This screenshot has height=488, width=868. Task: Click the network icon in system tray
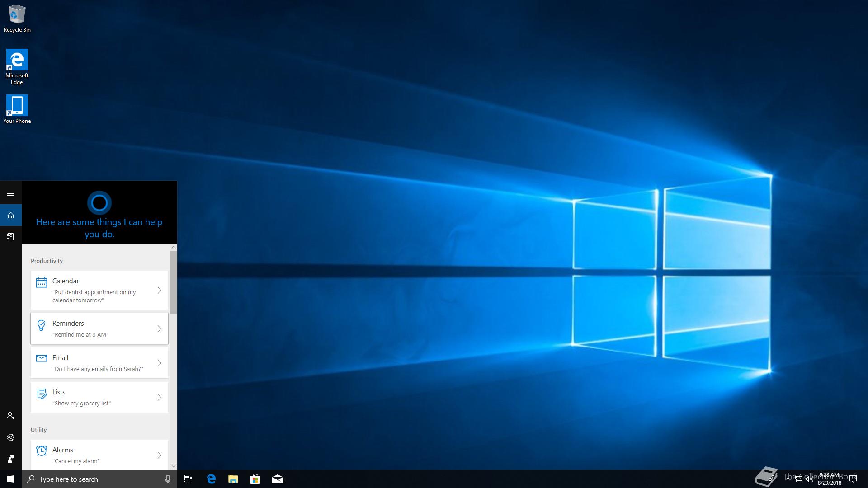[799, 479]
